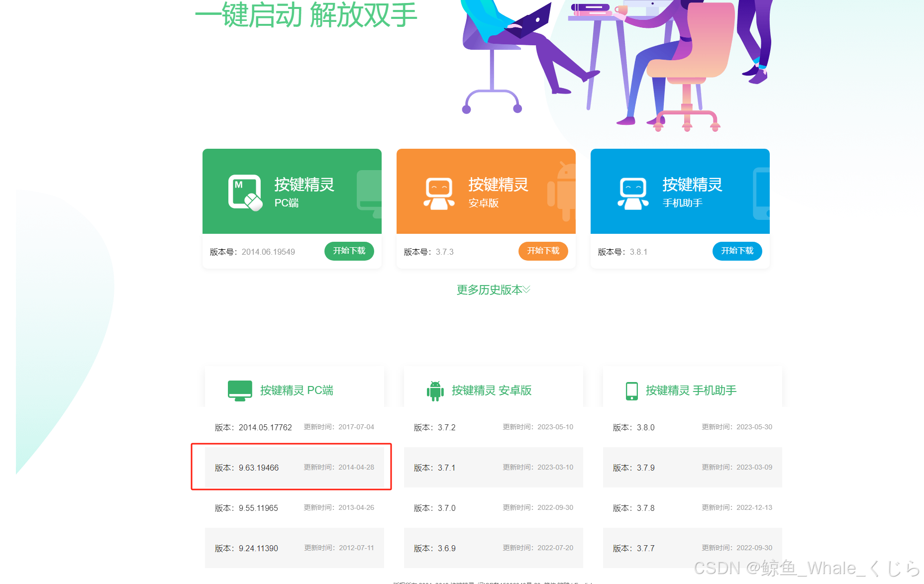Select the 按键精灵 PC端 history heading
The width and height of the screenshot is (924, 584).
click(297, 390)
